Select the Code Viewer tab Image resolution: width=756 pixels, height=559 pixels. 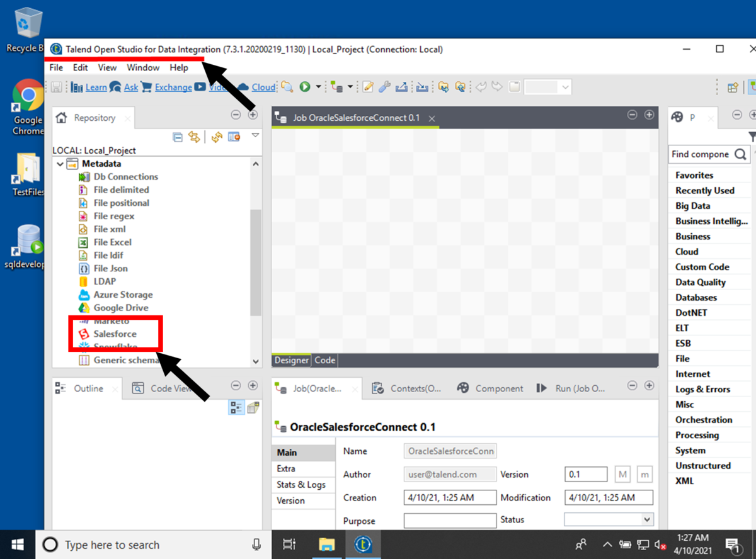(x=162, y=388)
